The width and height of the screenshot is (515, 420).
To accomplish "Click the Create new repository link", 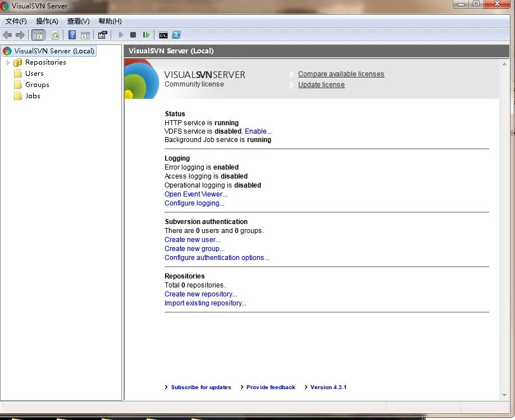I will 200,294.
